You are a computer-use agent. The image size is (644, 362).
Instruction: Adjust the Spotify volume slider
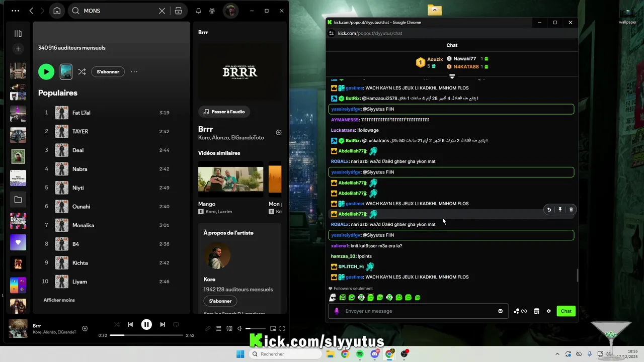[255, 329]
